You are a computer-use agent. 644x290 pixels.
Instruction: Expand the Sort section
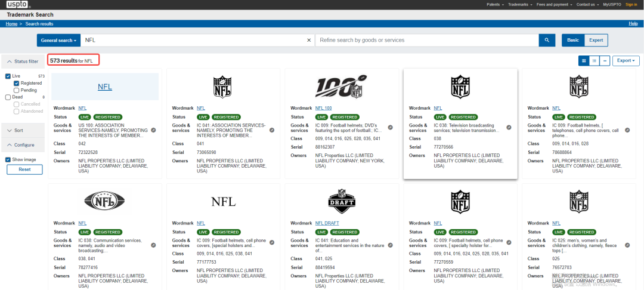23,130
